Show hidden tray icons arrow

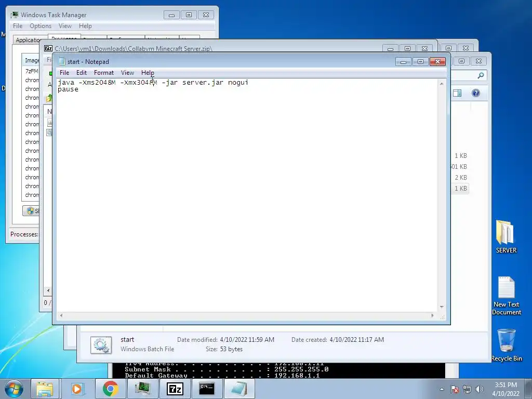(442, 389)
